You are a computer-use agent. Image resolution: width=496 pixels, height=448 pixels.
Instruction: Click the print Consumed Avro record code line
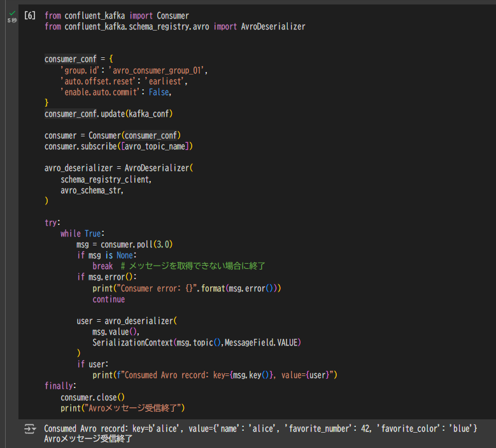tap(215, 375)
